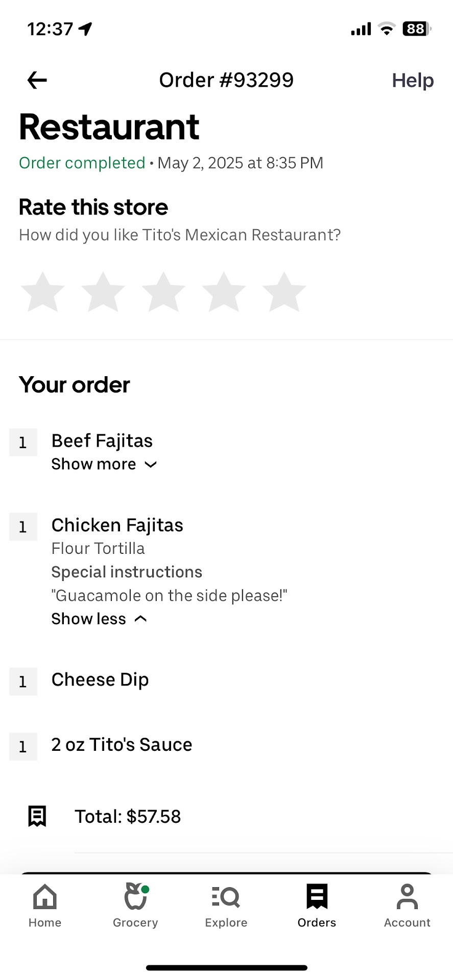Tap the receipt icon beside Total

pyautogui.click(x=37, y=816)
